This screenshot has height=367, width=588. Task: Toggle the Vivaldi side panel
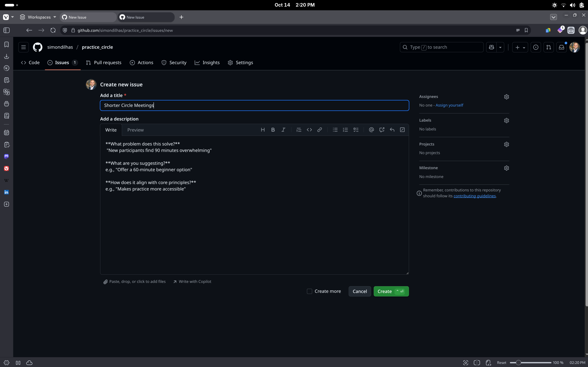pos(7,30)
